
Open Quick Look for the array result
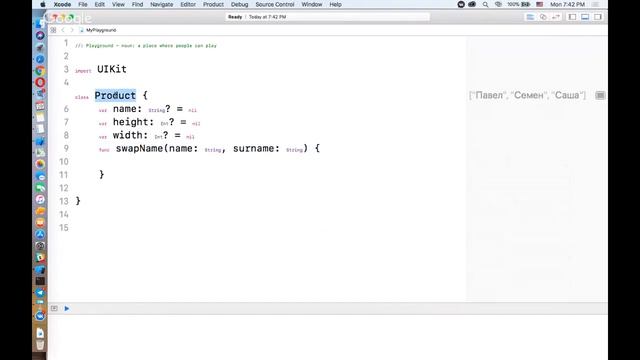coord(600,96)
